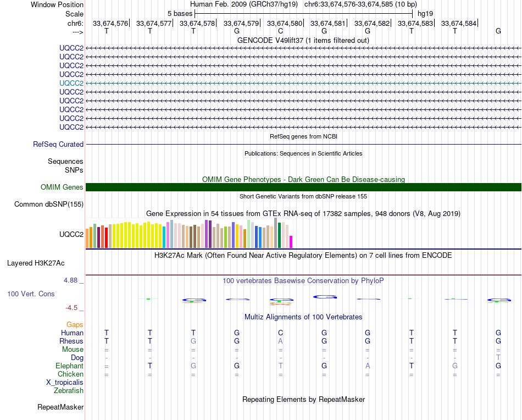This screenshot has height=420, width=522.
Task: Click the light-blue highlighted UQCC2 transcript label
Action: coord(71,83)
